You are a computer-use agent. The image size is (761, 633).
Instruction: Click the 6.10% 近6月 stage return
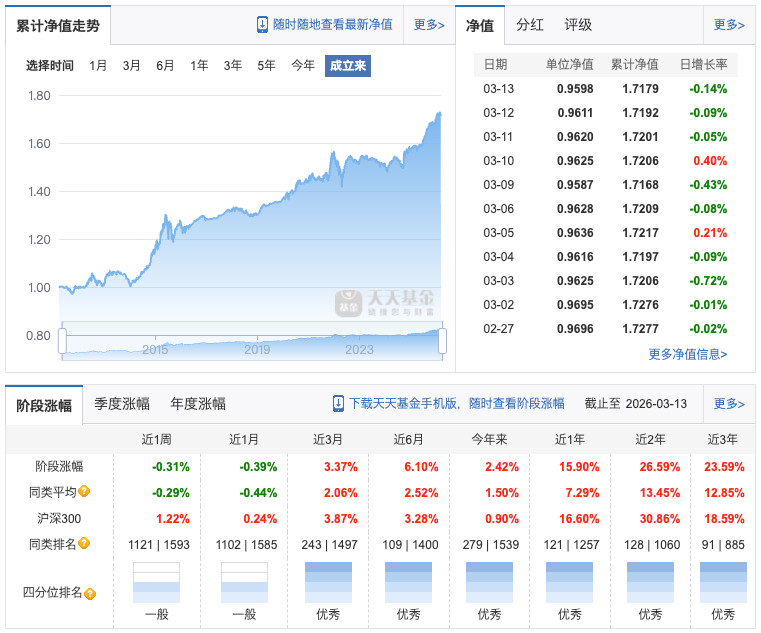click(x=421, y=467)
